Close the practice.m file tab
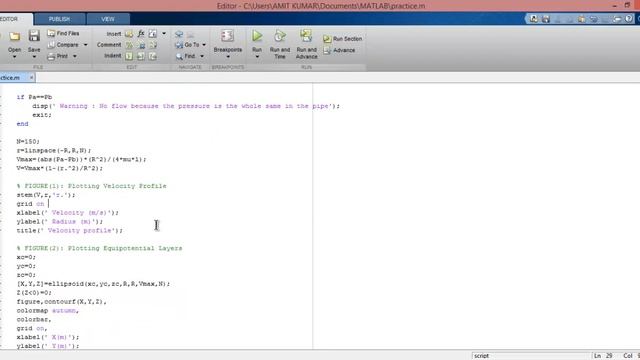Viewport: 640px width, 360px height. [31, 78]
